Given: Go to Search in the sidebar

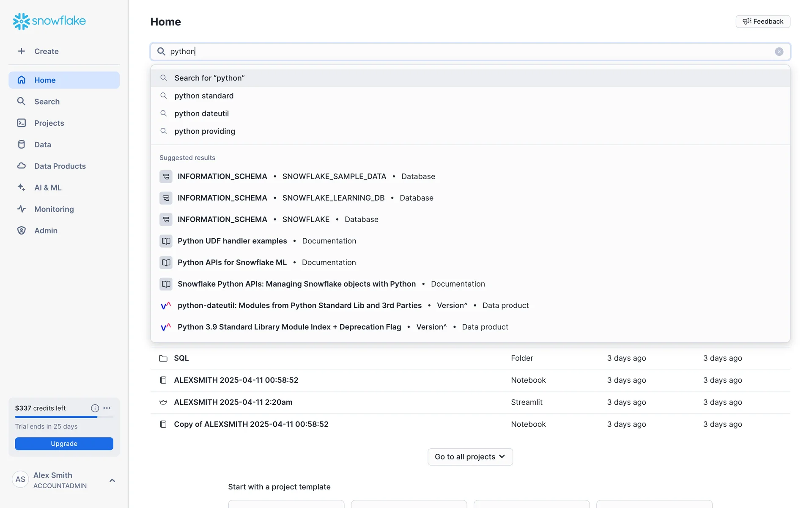Looking at the screenshot, I should 47,102.
